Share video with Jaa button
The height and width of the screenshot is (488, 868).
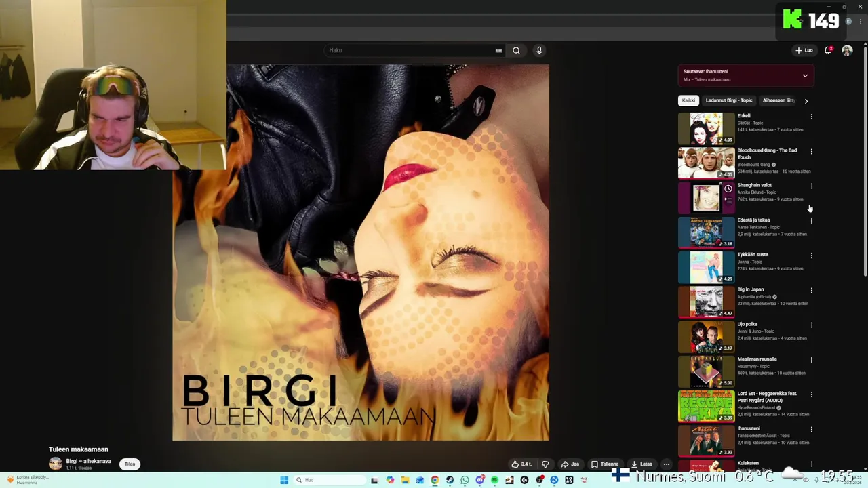click(x=570, y=464)
